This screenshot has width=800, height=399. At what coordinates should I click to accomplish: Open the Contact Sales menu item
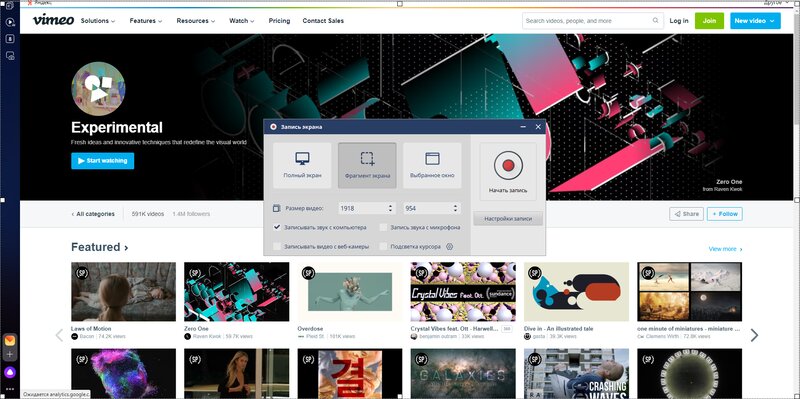tap(323, 21)
